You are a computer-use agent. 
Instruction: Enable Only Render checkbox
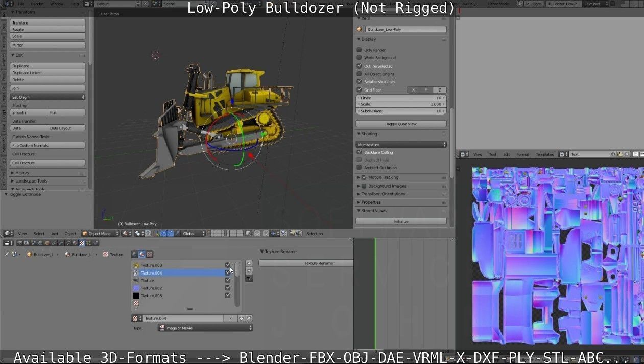click(360, 50)
